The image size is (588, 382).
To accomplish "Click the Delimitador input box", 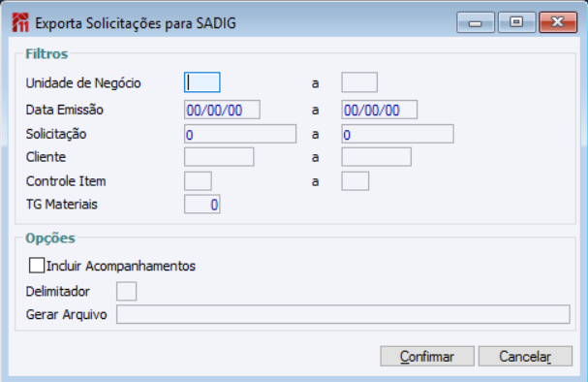I will 126,291.
